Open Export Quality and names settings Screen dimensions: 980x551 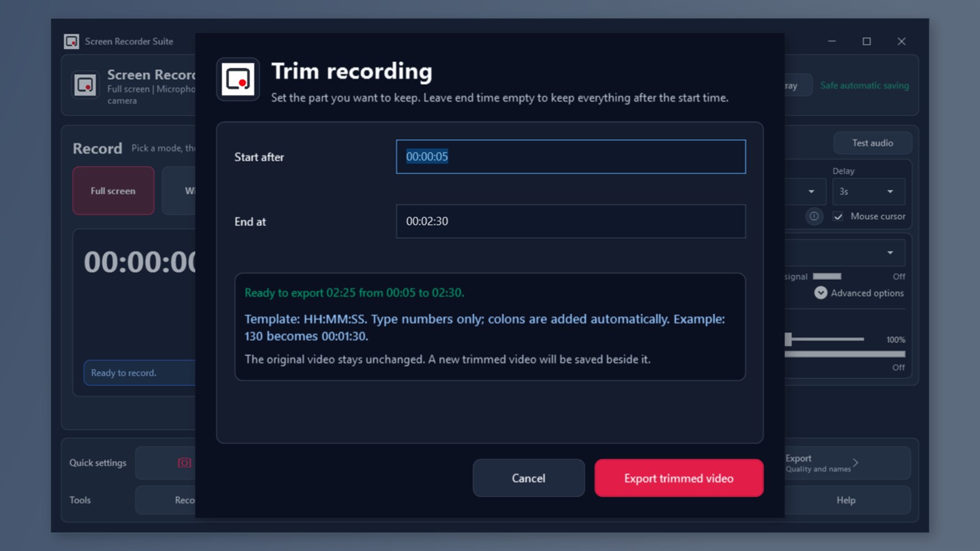[848, 463]
